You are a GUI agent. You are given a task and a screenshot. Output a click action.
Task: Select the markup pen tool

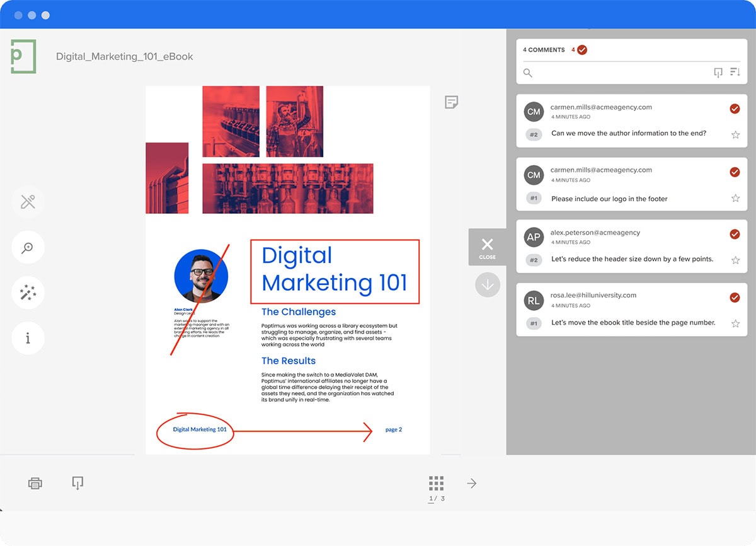pos(28,202)
